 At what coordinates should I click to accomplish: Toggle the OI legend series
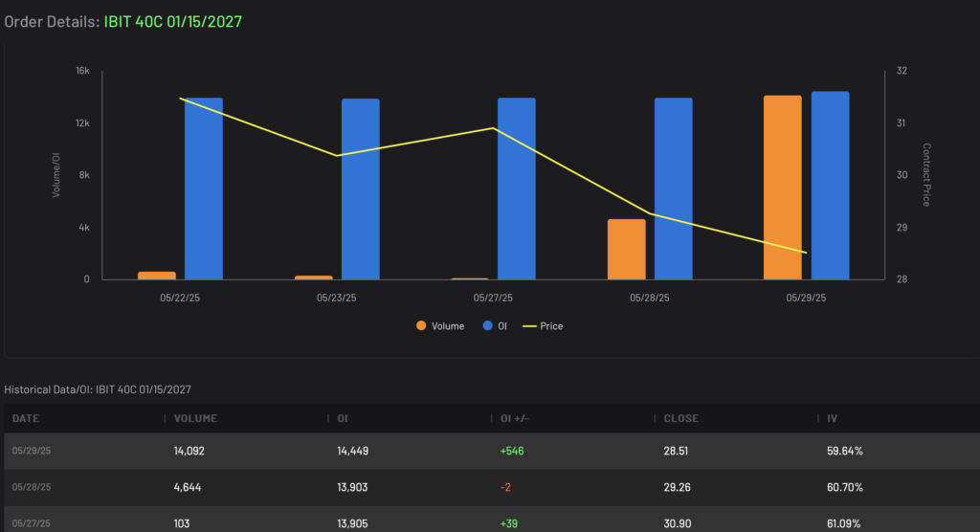tap(495, 325)
